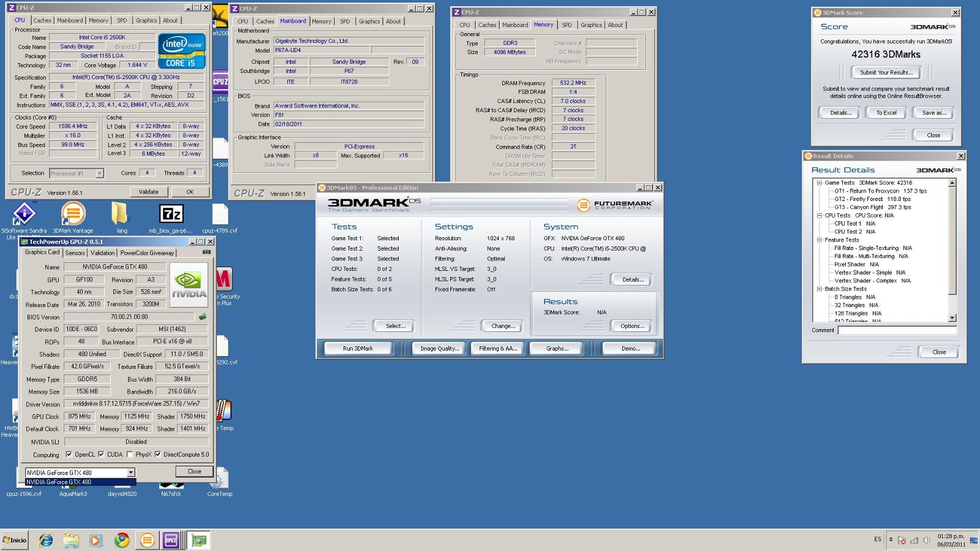Open the Processor #1 selection dropdown
This screenshot has width=980, height=551.
tap(99, 173)
